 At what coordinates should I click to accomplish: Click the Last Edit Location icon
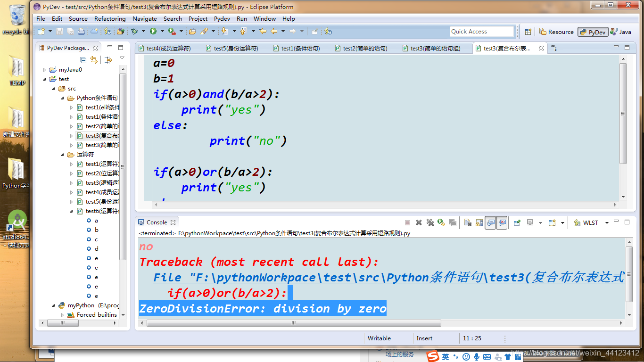(263, 32)
